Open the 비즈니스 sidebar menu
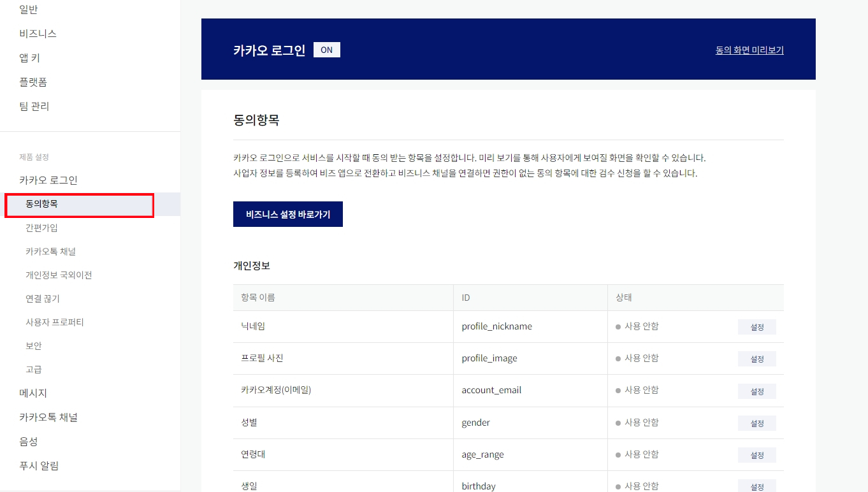The height and width of the screenshot is (492, 868). pos(38,34)
